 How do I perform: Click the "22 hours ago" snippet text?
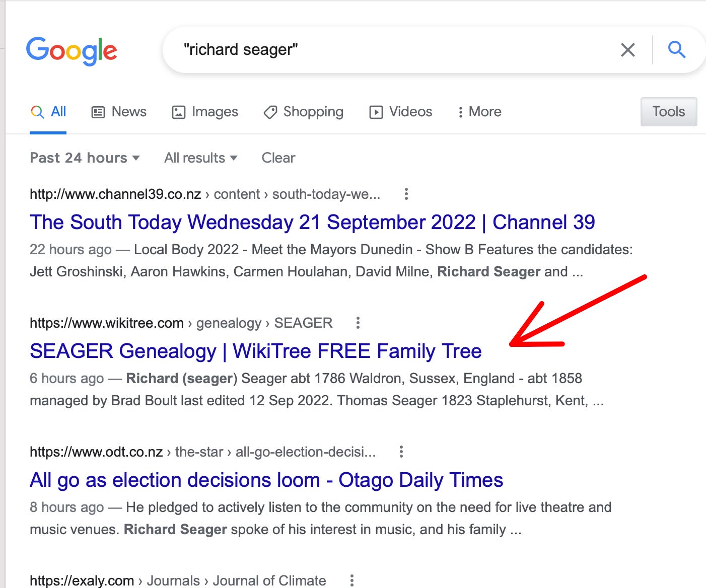70,250
